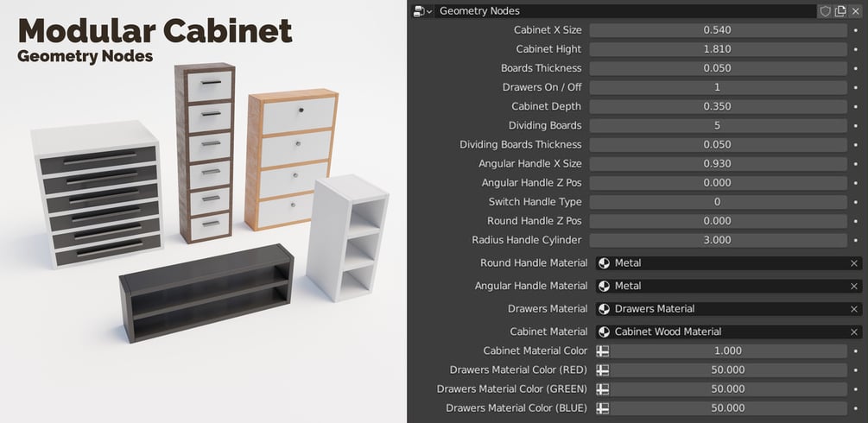Toggle attribute input for Drawers Material Color (RED)
Image resolution: width=868 pixels, height=423 pixels.
[602, 369]
